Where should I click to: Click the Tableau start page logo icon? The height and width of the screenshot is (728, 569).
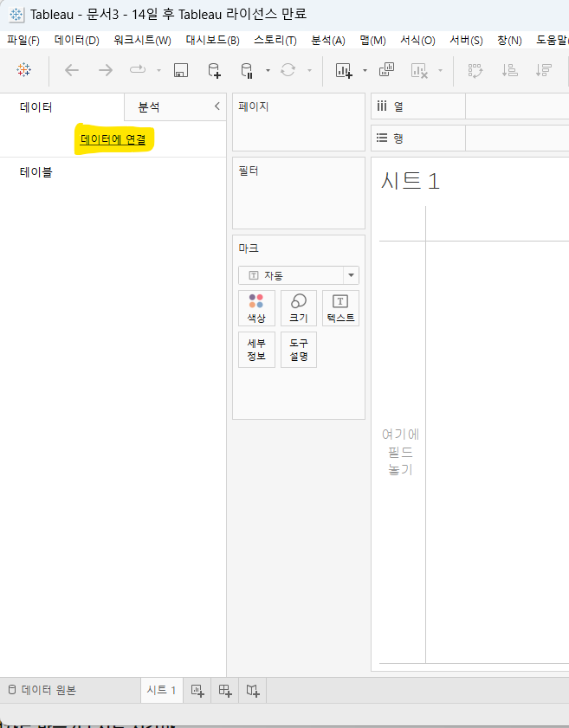(x=23, y=70)
